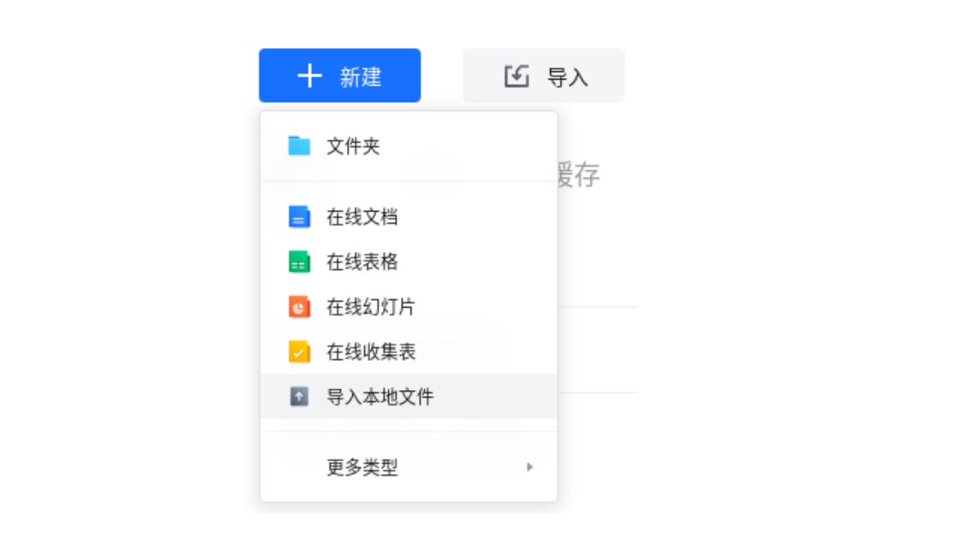The image size is (980, 558).
Task: Click the blue folder icon
Action: [299, 146]
